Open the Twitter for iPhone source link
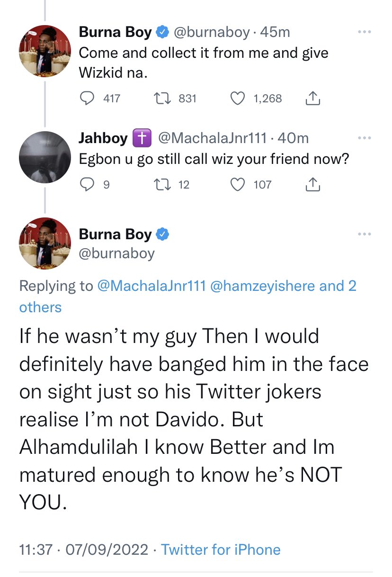The image size is (392, 577). click(221, 550)
